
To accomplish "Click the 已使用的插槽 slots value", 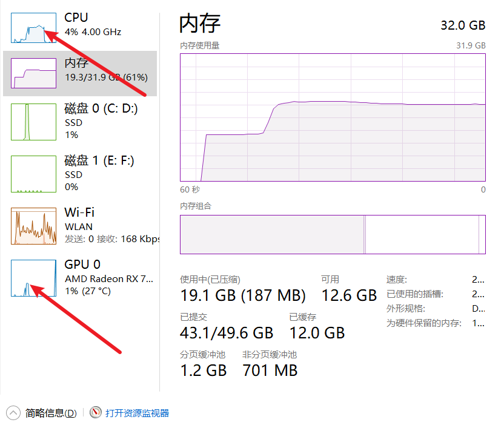I will pos(478,294).
